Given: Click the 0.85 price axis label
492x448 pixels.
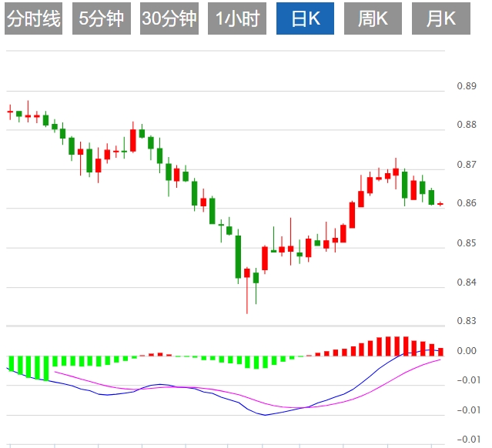Looking at the screenshot, I should pos(467,242).
